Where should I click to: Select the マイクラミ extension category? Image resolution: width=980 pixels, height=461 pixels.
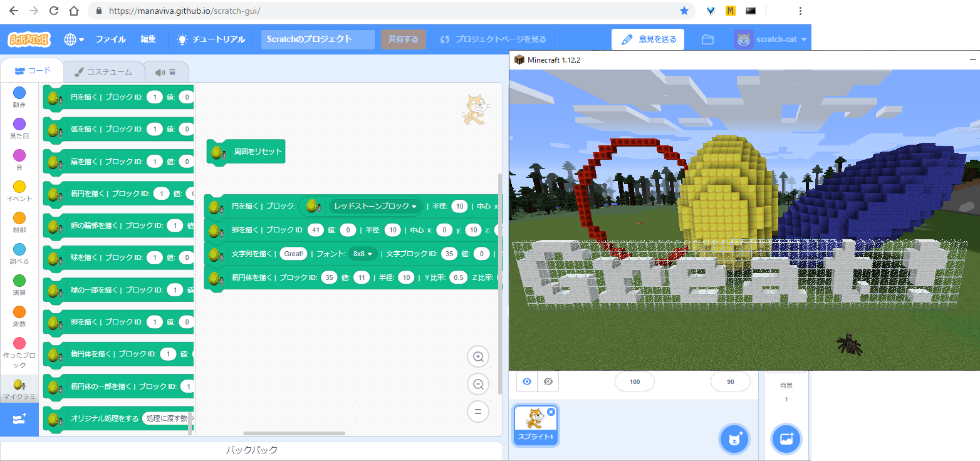[x=19, y=389]
